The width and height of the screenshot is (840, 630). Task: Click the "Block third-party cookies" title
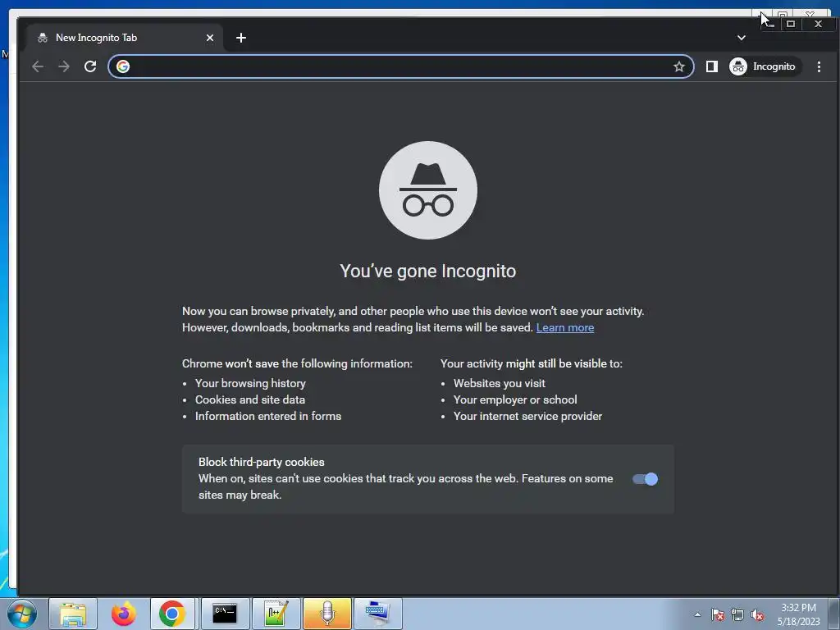click(x=262, y=462)
